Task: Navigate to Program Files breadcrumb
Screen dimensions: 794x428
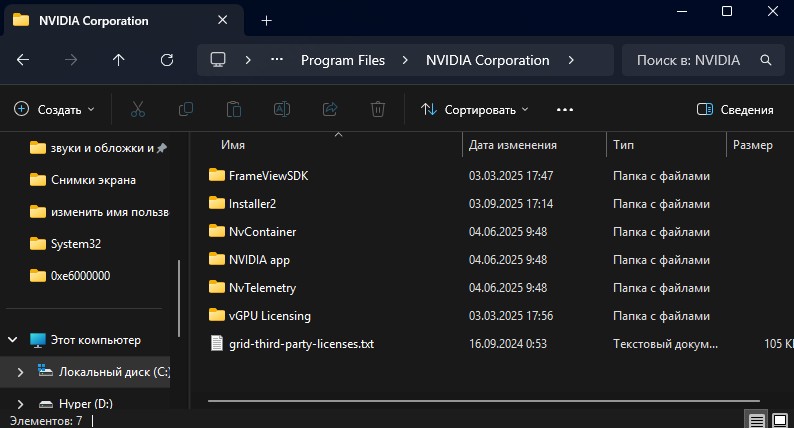Action: pos(343,60)
